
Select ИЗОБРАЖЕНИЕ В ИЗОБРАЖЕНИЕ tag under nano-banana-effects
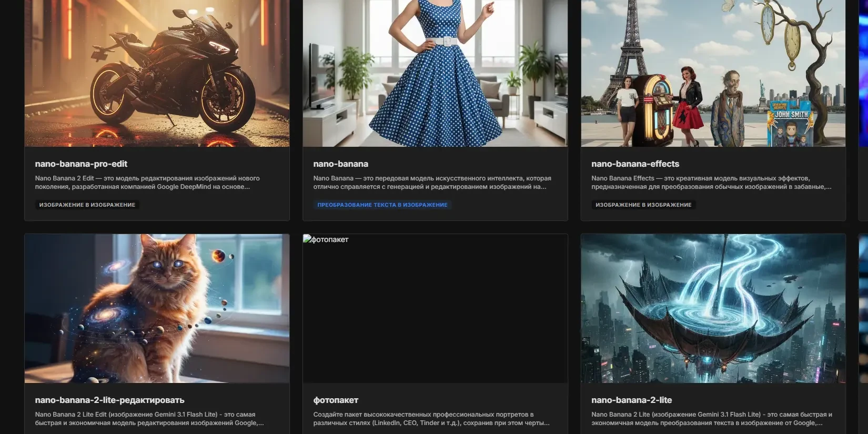[643, 205]
